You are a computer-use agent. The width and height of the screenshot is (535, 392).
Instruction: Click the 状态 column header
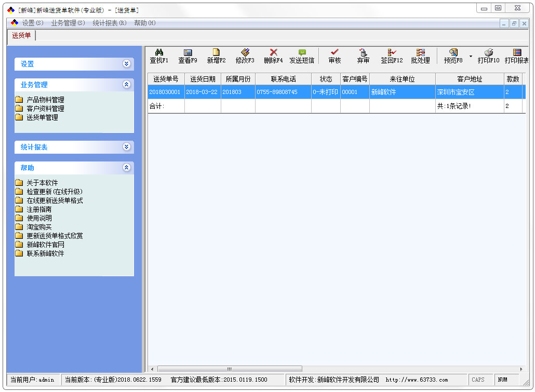coord(326,79)
